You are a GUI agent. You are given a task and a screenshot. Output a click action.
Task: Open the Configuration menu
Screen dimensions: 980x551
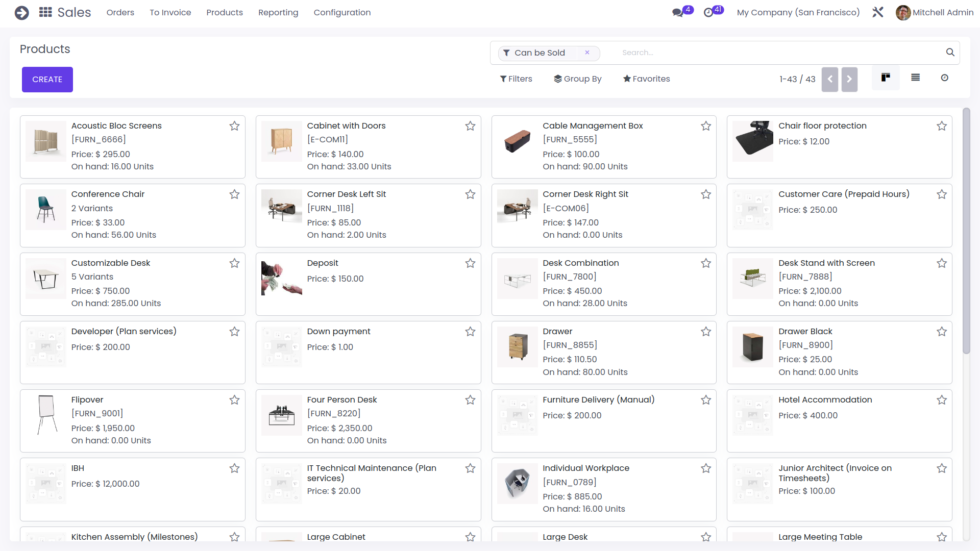click(x=342, y=12)
